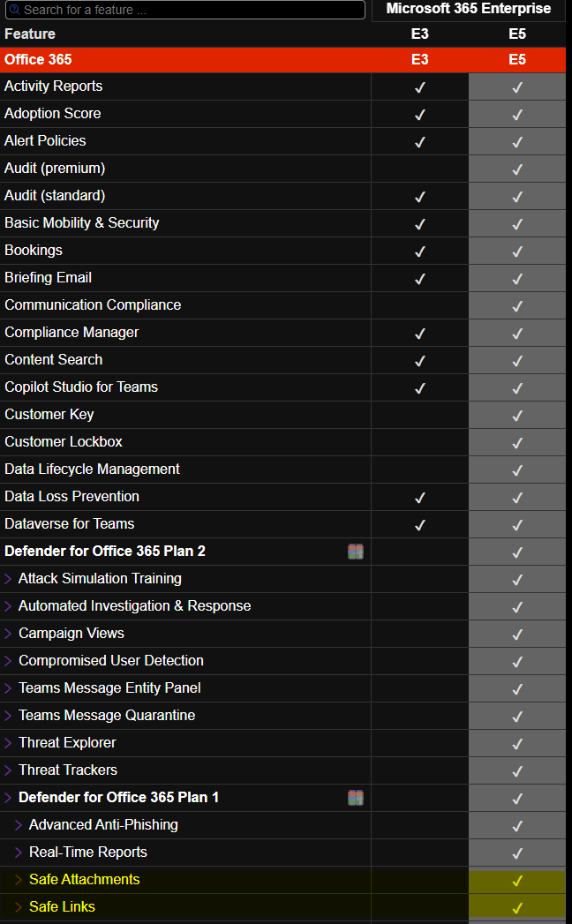The height and width of the screenshot is (924, 572).
Task: Expand Automated Investigation & Response
Action: pyautogui.click(x=8, y=606)
